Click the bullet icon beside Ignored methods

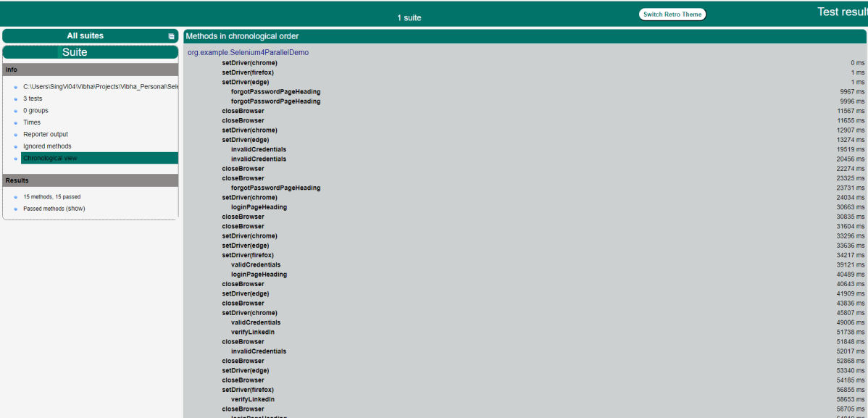pyautogui.click(x=15, y=147)
